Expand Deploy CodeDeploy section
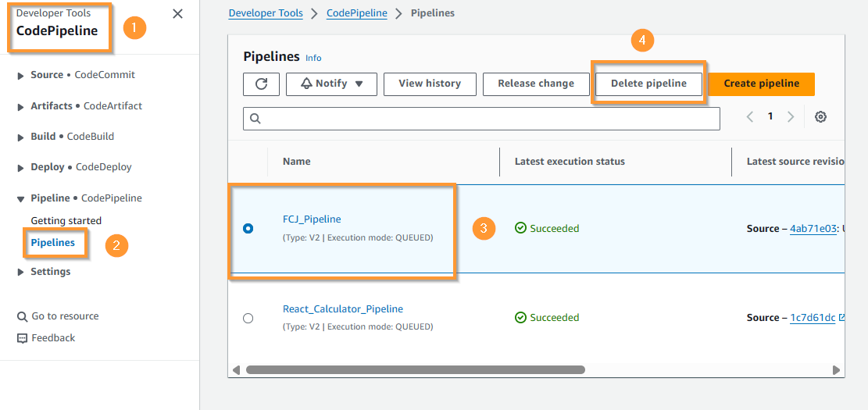 (x=21, y=167)
